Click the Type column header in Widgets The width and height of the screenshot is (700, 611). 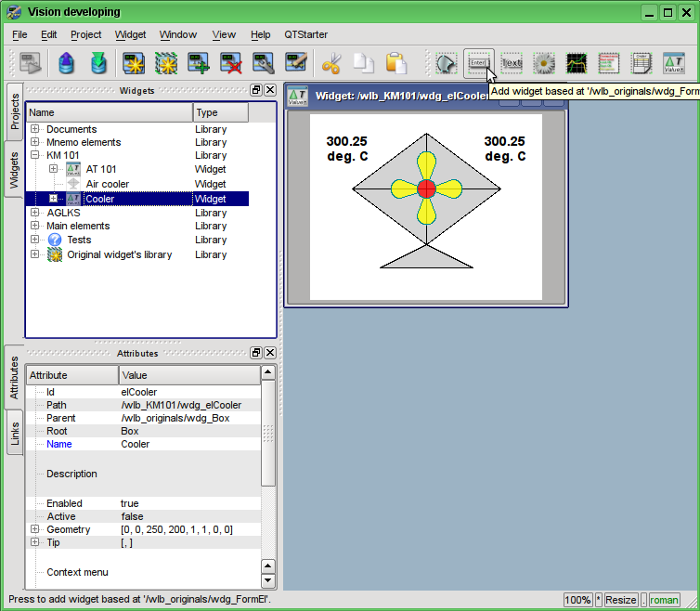[220, 112]
